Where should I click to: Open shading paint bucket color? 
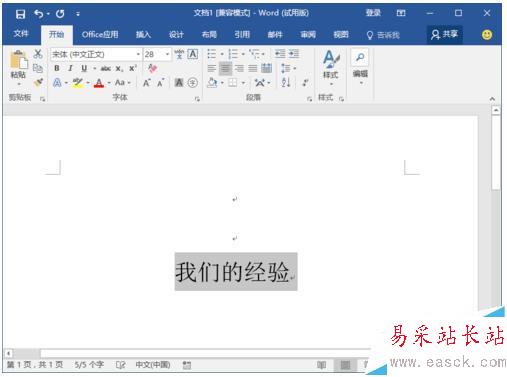(212, 83)
